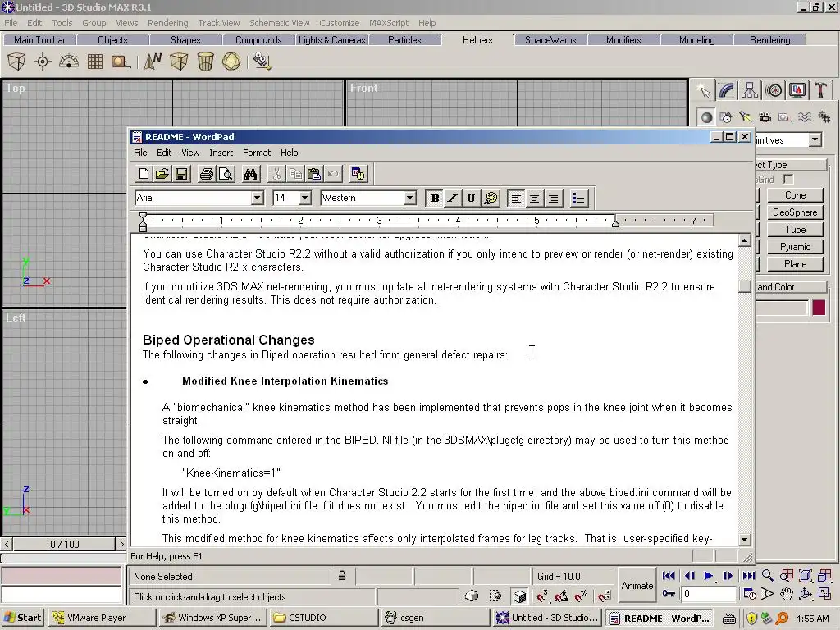Click the current frame number field
The height and width of the screenshot is (630, 840).
click(709, 594)
